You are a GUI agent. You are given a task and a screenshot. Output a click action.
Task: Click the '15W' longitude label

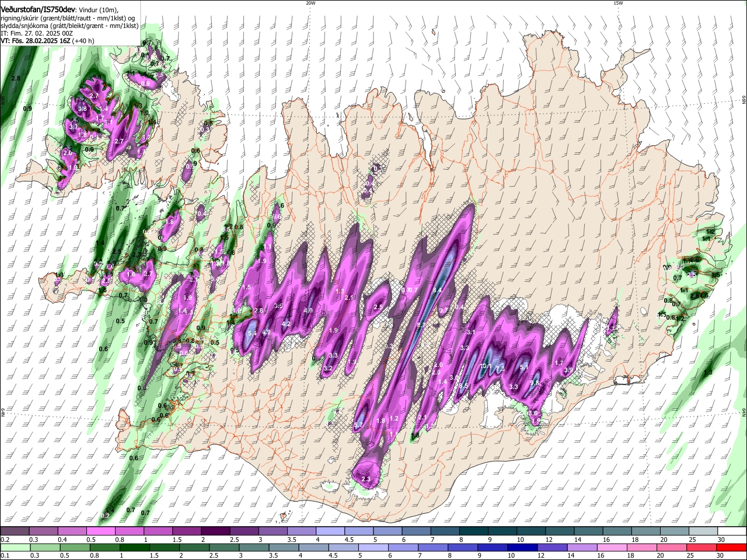pyautogui.click(x=618, y=3)
